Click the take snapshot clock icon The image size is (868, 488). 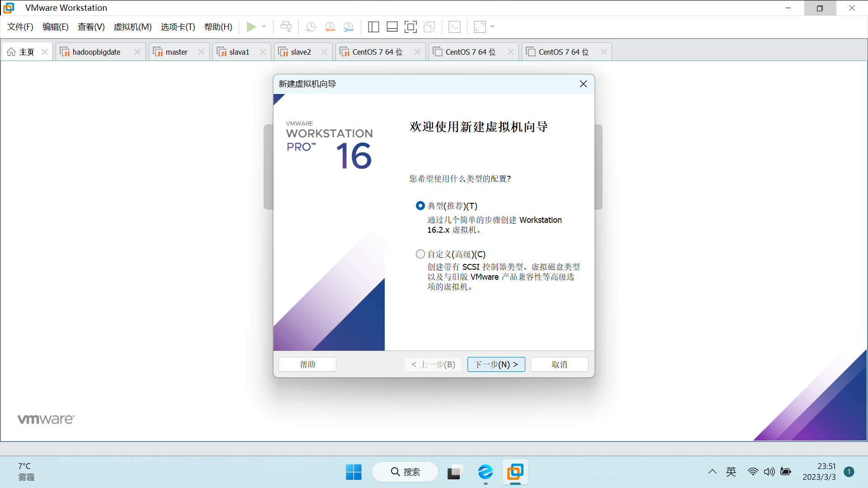tap(311, 27)
